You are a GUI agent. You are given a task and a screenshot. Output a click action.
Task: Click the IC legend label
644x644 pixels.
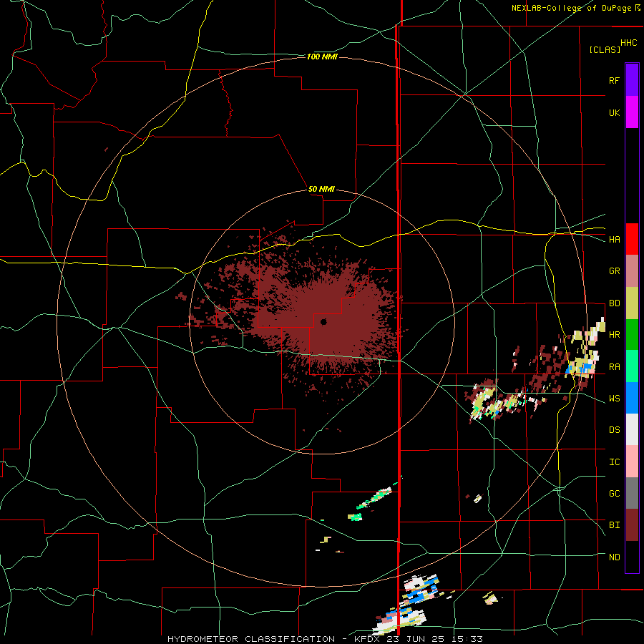click(614, 462)
